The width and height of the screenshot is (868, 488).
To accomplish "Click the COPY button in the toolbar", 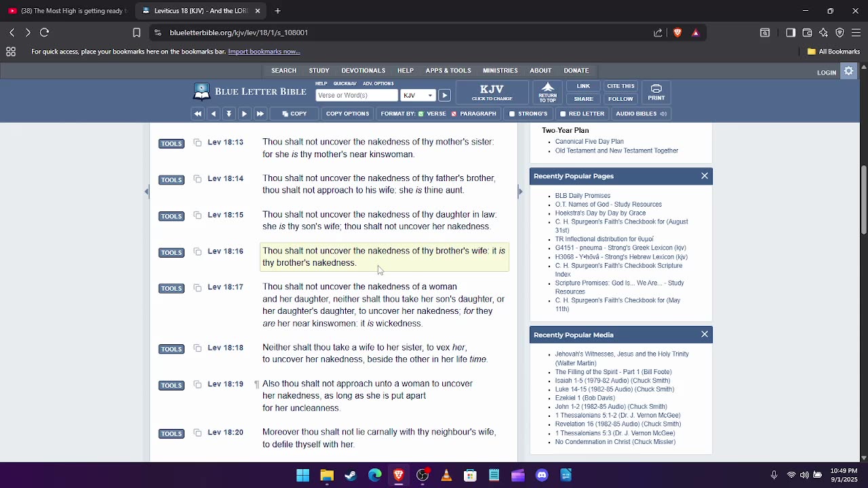I will pos(295,114).
